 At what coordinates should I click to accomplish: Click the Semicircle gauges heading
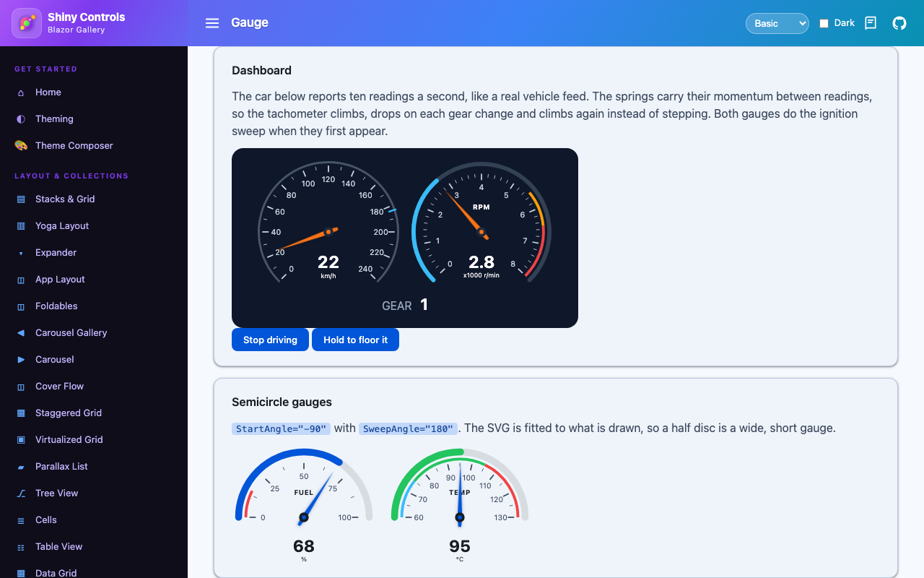pyautogui.click(x=282, y=402)
